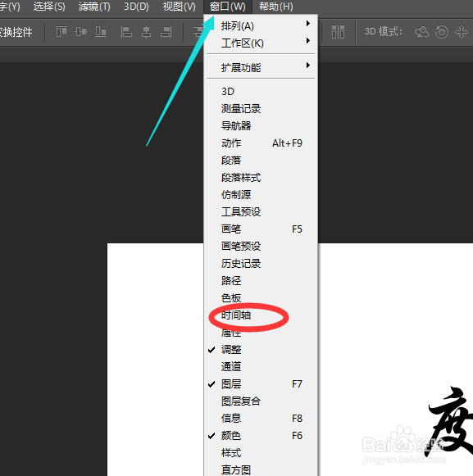Screen dimensions: 473x476
Task: Choose 动作 panel entry
Action: [x=261, y=143]
